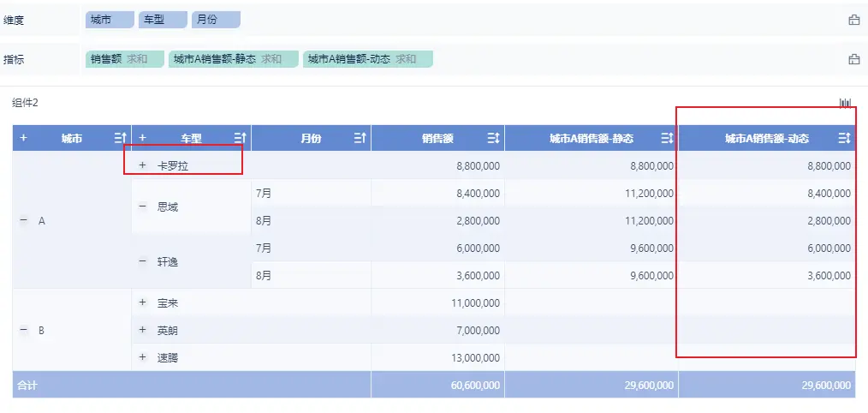Expand the 宝来 row

click(x=142, y=302)
